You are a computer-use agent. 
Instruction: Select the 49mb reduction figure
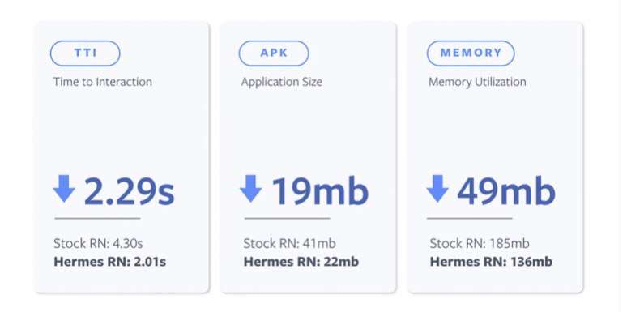point(506,191)
